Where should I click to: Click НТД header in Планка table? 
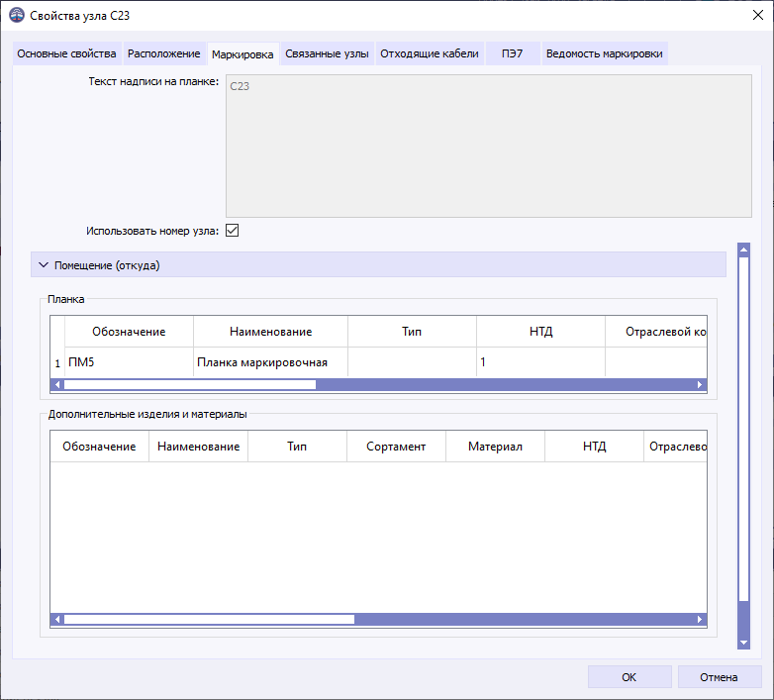coord(540,332)
